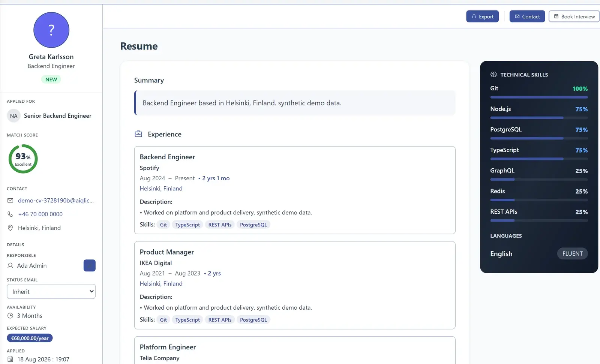This screenshot has height=364, width=600.
Task: Click the NA badge beside Senior Backend Engineer
Action: point(14,116)
